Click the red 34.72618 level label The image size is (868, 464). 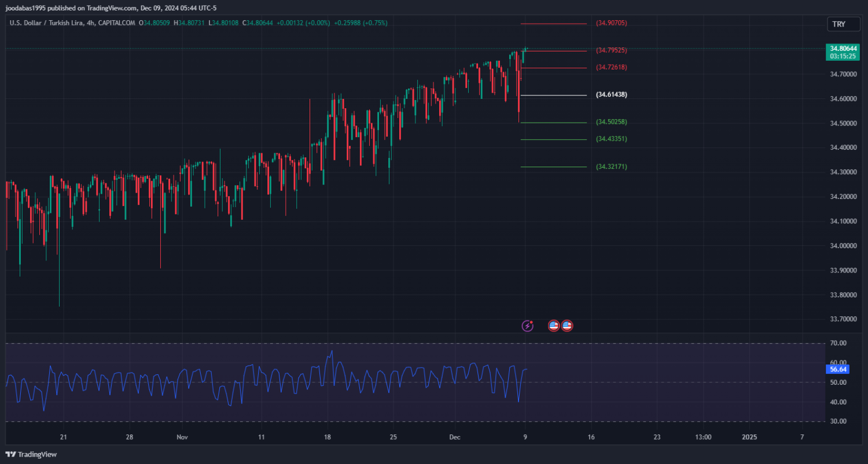612,67
